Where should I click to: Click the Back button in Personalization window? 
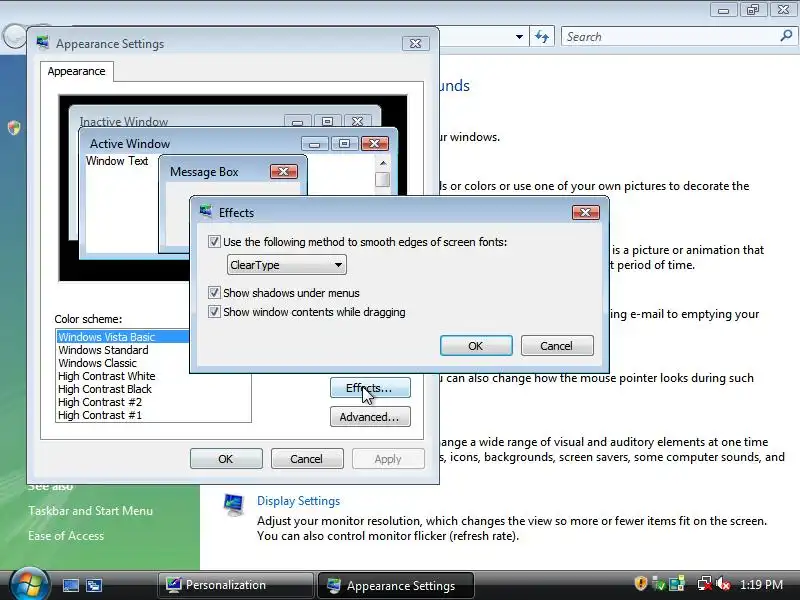[x=14, y=36]
